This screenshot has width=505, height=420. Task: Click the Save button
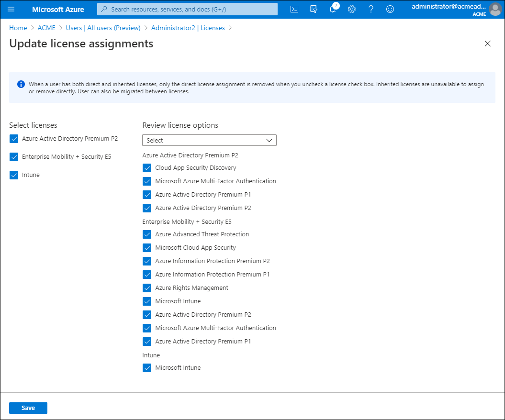click(x=28, y=408)
